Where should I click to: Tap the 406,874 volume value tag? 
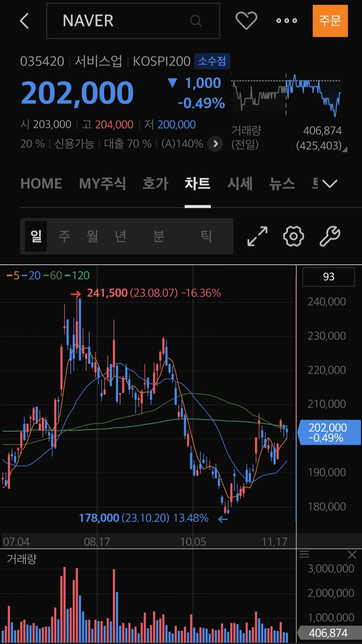pyautogui.click(x=329, y=633)
